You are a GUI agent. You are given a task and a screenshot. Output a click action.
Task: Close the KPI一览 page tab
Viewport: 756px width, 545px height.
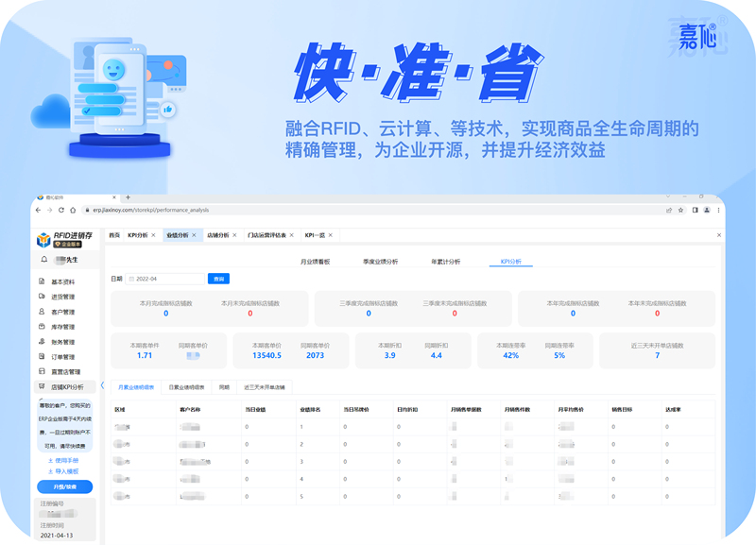pos(330,235)
